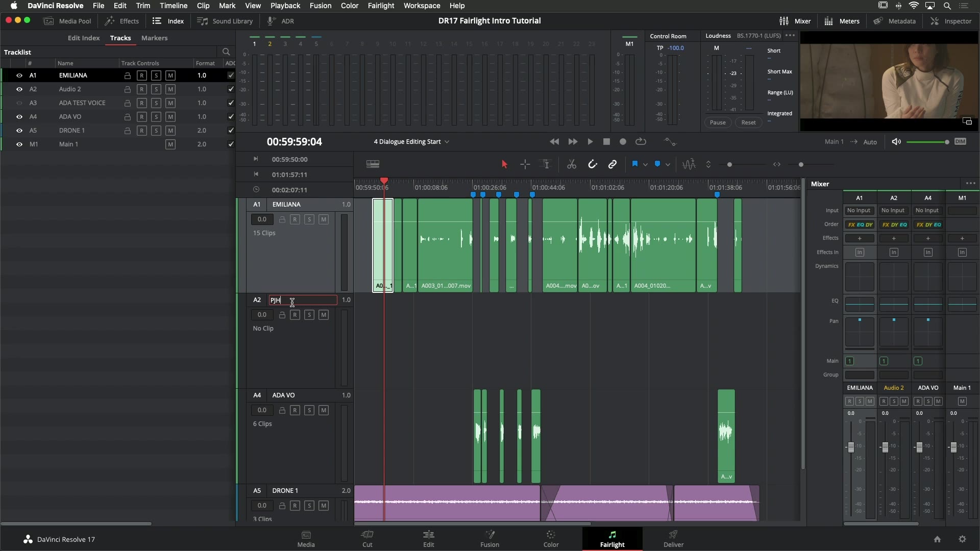Show hidden track A3 ADA TEST VOICE

click(x=19, y=103)
